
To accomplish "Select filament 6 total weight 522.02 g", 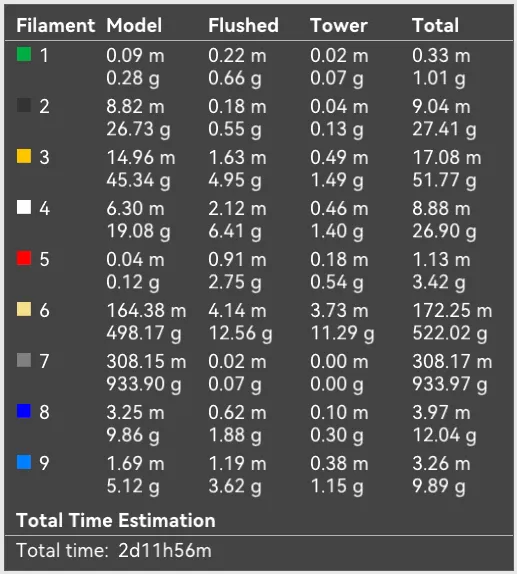I will [x=450, y=333].
